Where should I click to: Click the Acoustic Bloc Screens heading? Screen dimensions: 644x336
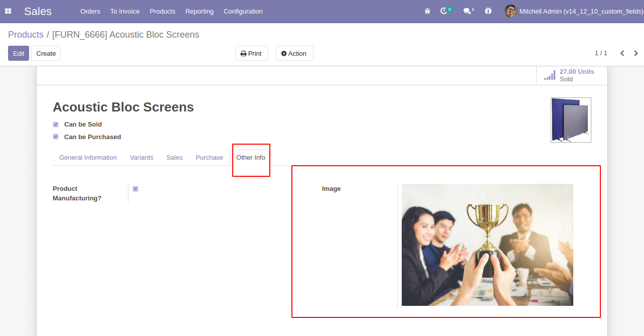click(123, 107)
